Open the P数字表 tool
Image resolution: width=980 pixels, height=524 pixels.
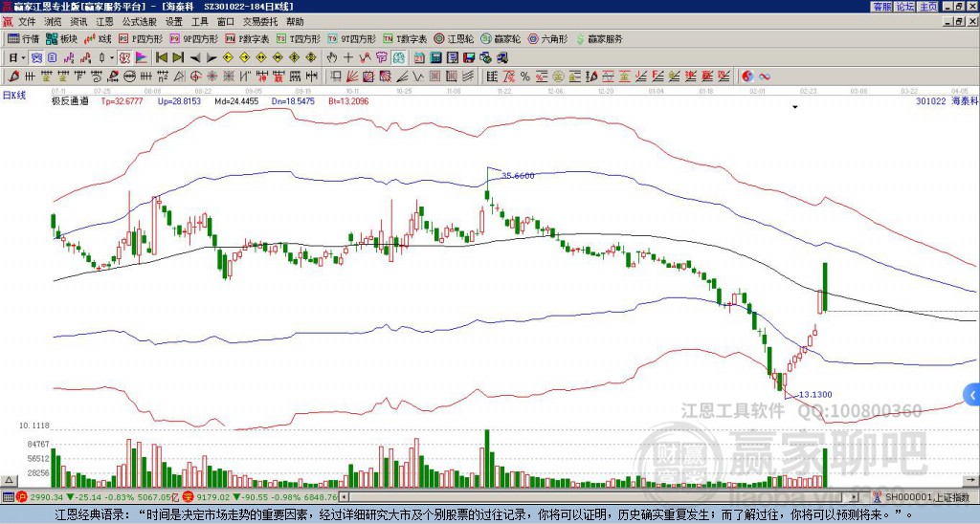point(248,38)
